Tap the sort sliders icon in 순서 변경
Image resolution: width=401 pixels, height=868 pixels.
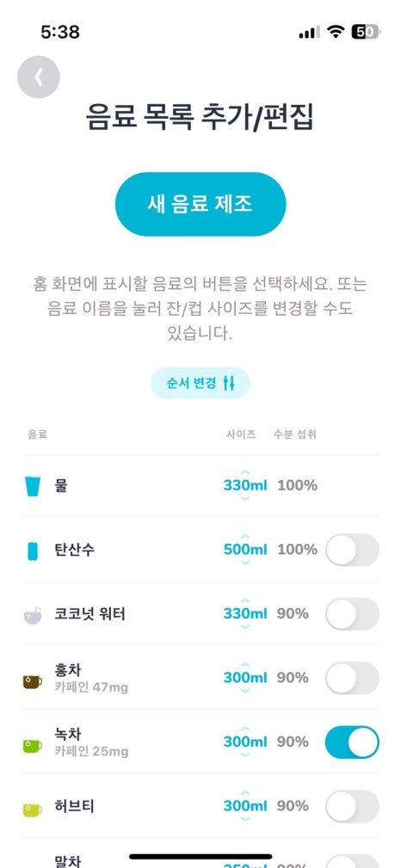click(229, 383)
